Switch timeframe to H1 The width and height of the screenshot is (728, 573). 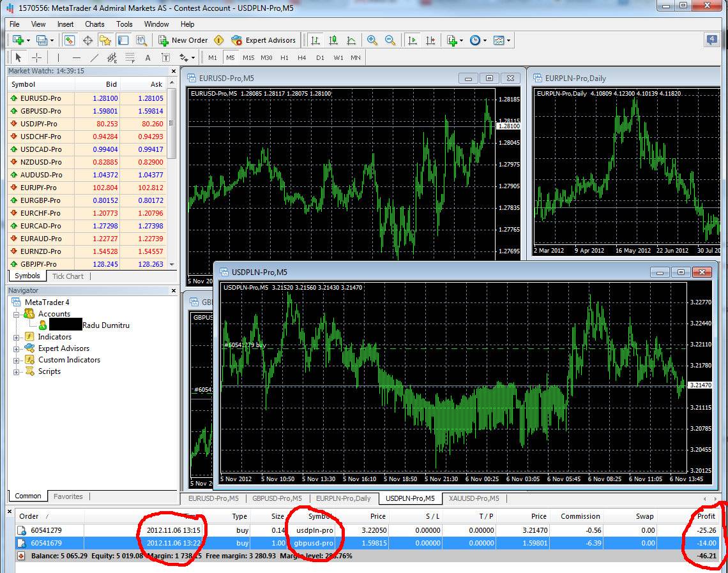[x=285, y=57]
